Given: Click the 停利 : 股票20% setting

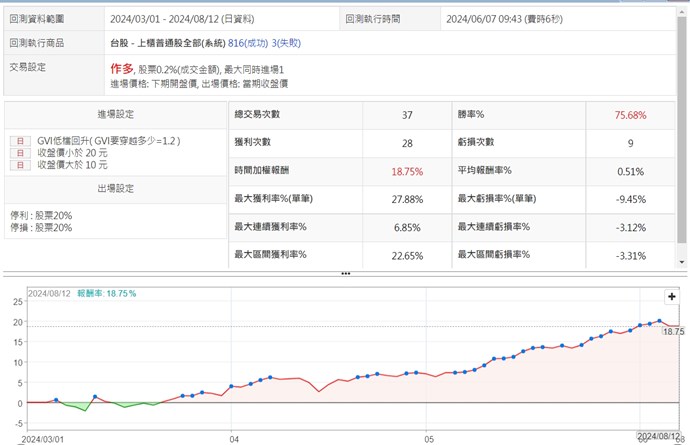Looking at the screenshot, I should click(x=41, y=216).
